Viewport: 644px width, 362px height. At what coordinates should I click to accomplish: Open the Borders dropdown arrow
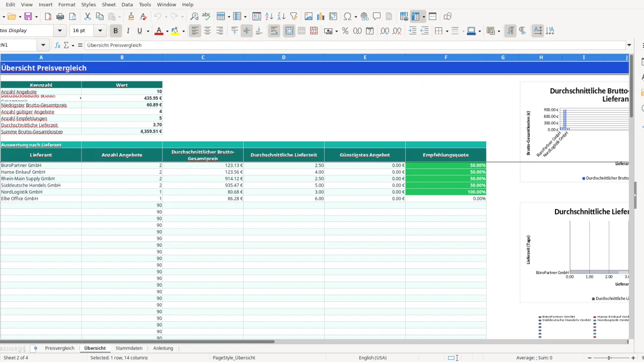point(447,31)
